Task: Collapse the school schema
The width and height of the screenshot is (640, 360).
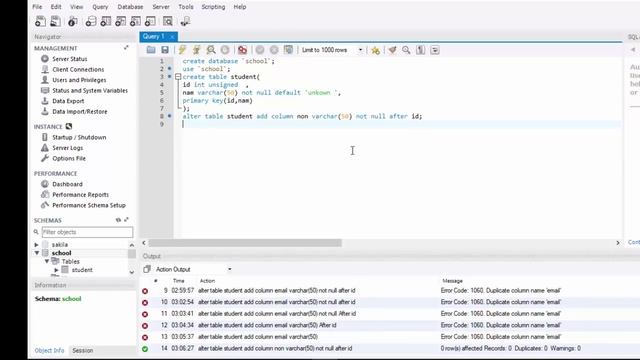Action: (x=36, y=253)
